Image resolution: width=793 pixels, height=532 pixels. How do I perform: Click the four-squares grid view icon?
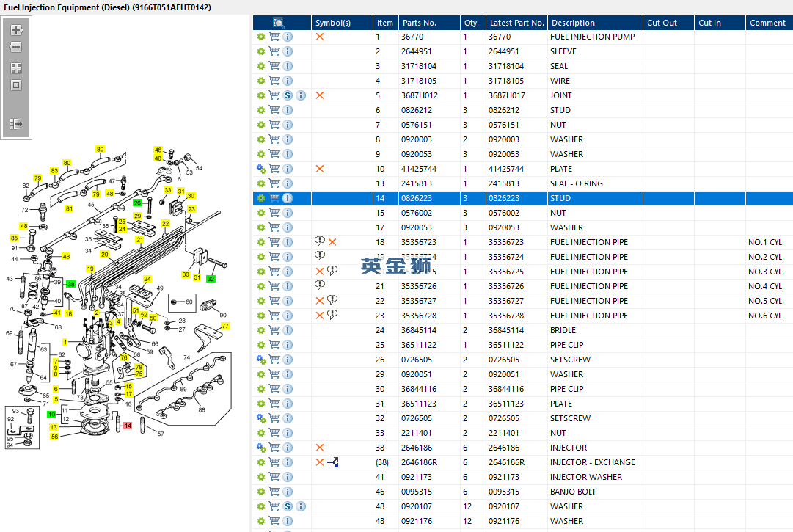coord(16,68)
